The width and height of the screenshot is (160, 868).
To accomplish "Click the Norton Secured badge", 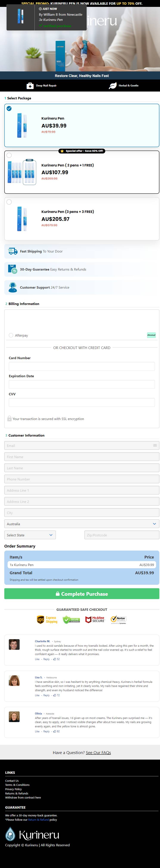I will (x=118, y=620).
